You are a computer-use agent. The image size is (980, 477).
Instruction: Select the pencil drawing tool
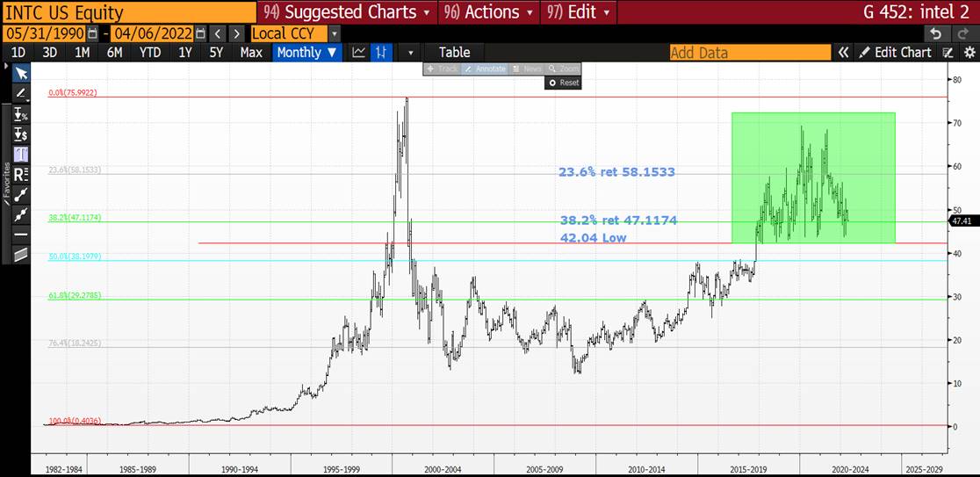(21, 94)
